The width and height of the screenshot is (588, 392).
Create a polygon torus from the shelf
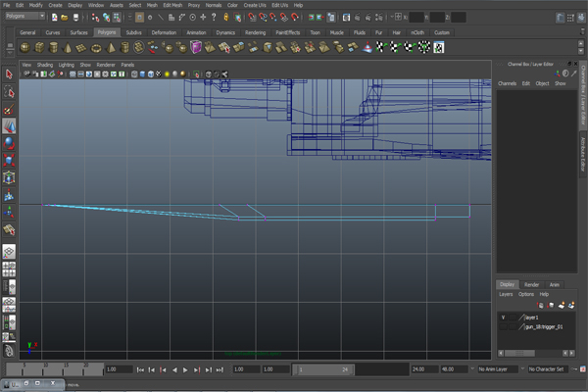pyautogui.click(x=96, y=48)
